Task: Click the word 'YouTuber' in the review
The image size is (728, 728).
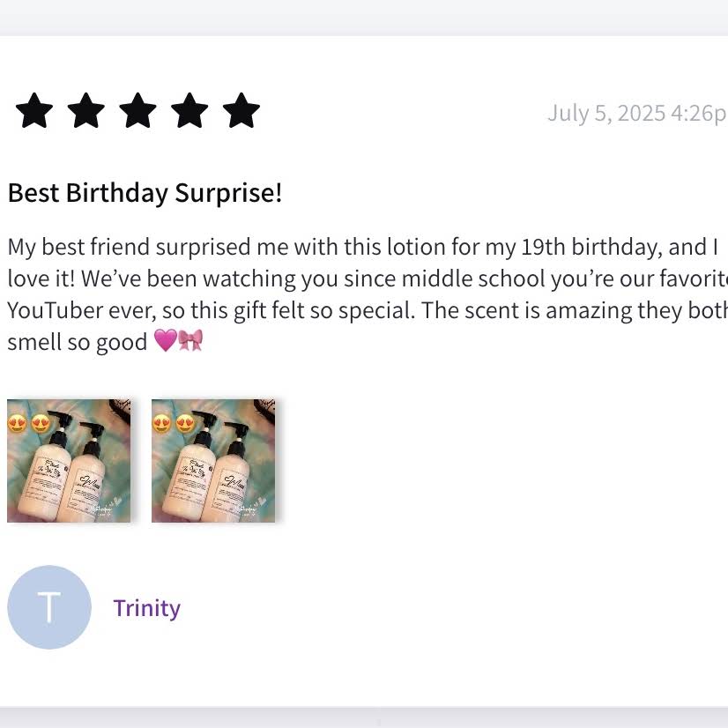Action: point(55,310)
